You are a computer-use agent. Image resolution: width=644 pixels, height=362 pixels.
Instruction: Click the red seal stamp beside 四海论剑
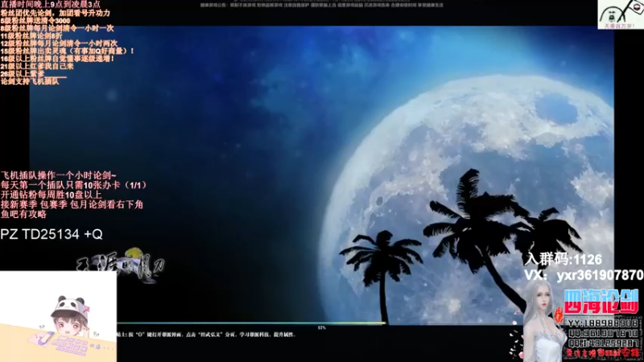tap(559, 315)
